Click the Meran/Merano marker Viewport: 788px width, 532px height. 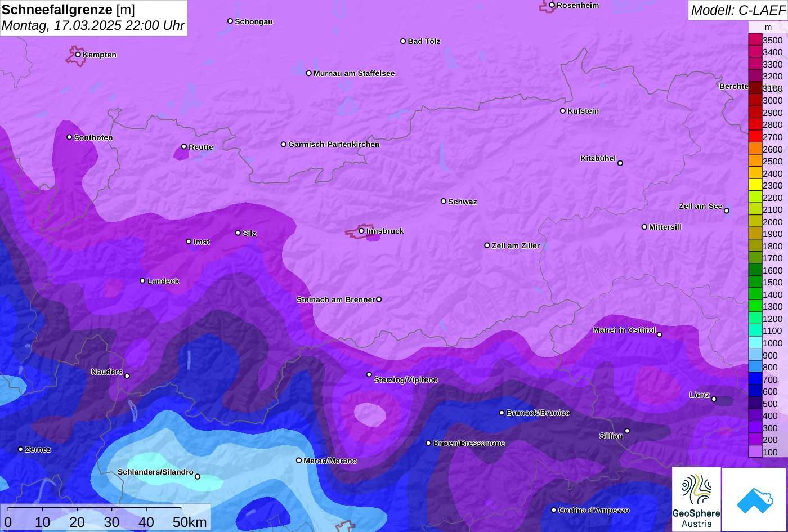pyautogui.click(x=299, y=461)
